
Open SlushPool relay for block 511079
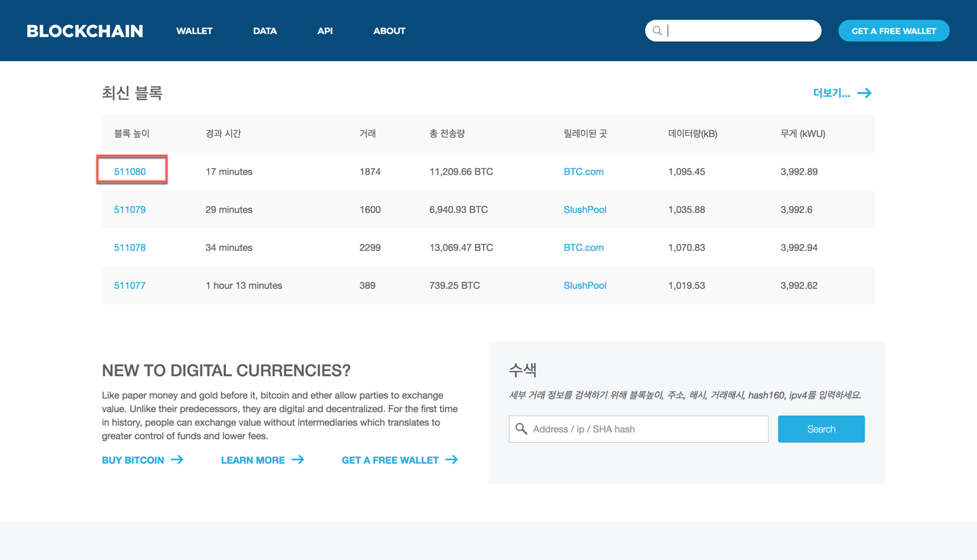(x=585, y=209)
